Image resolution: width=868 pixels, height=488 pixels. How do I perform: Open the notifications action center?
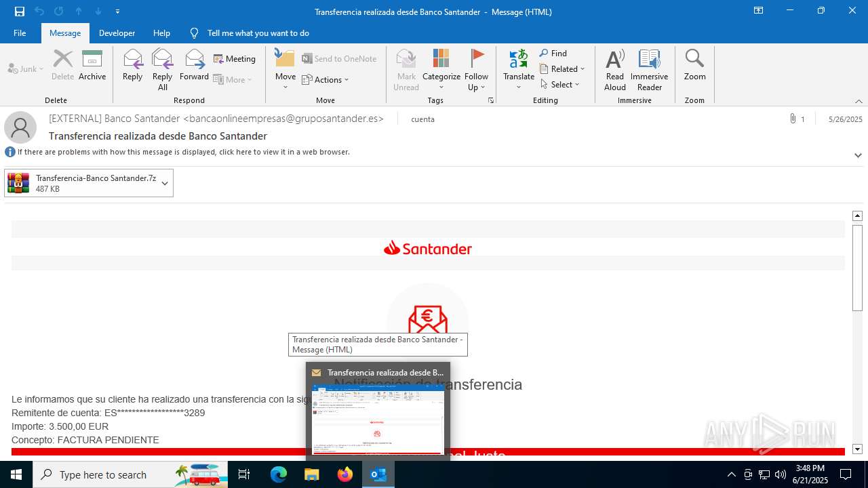point(846,474)
